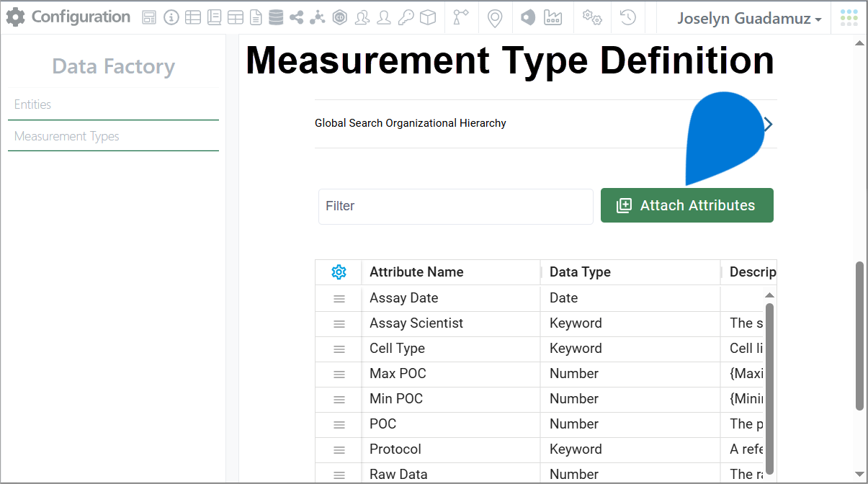Image resolution: width=868 pixels, height=484 pixels.
Task: Open the table list icon next to the info icon
Action: click(x=192, y=18)
